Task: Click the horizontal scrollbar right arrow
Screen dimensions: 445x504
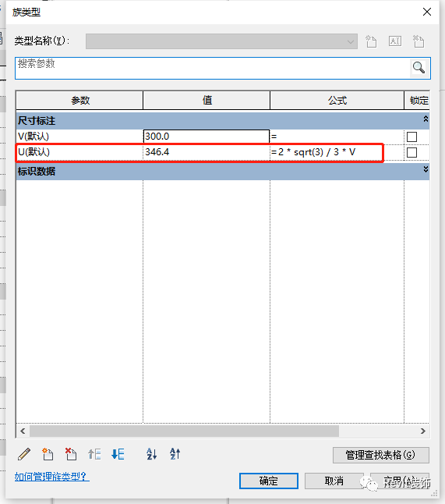Action: (x=423, y=431)
